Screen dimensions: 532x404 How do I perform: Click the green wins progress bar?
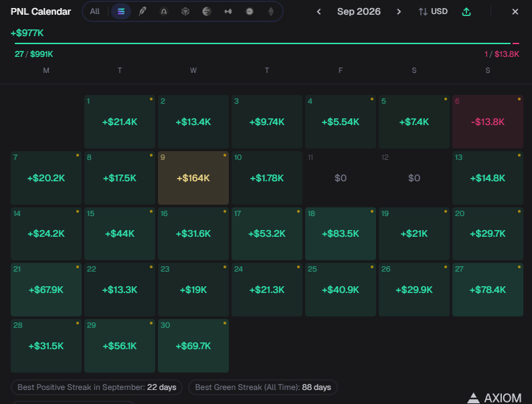point(262,43)
